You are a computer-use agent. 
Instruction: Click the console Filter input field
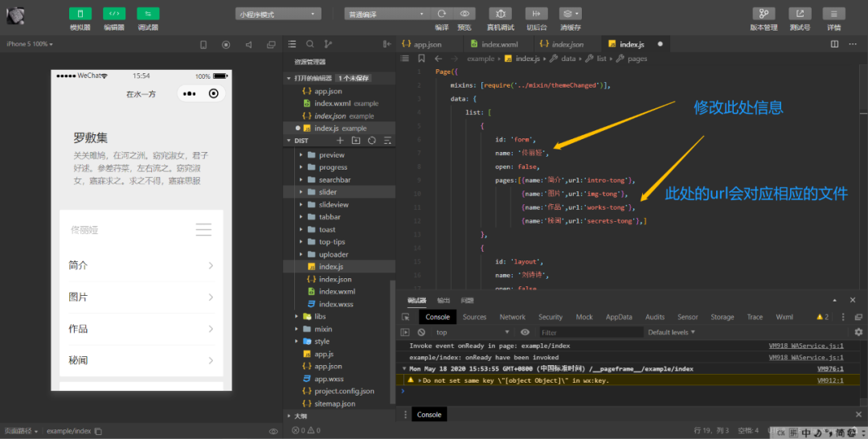[590, 332]
